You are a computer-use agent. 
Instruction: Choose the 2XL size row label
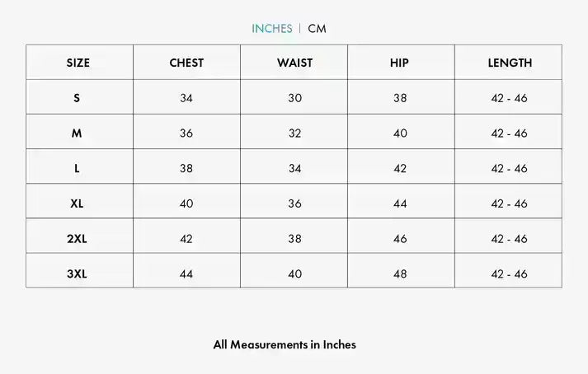[77, 239]
